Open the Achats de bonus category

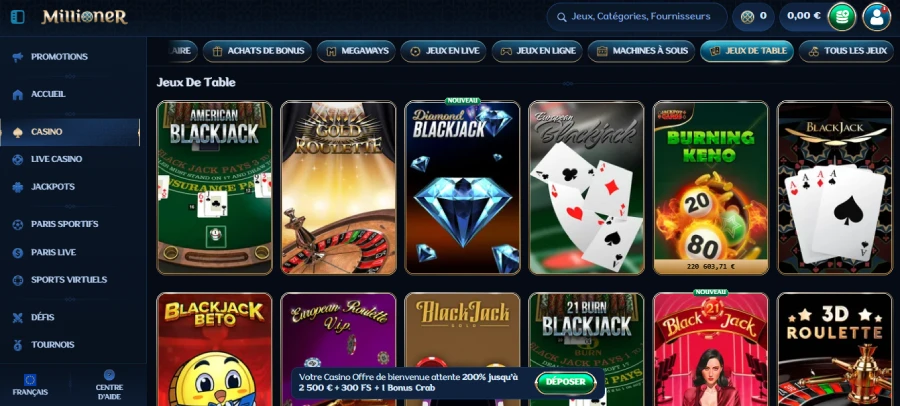coord(257,51)
